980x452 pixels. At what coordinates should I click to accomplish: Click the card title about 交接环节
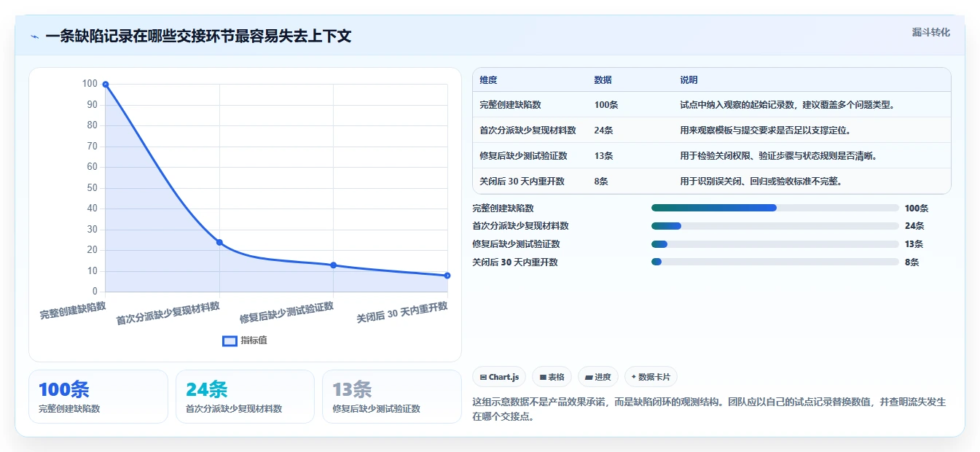(198, 36)
